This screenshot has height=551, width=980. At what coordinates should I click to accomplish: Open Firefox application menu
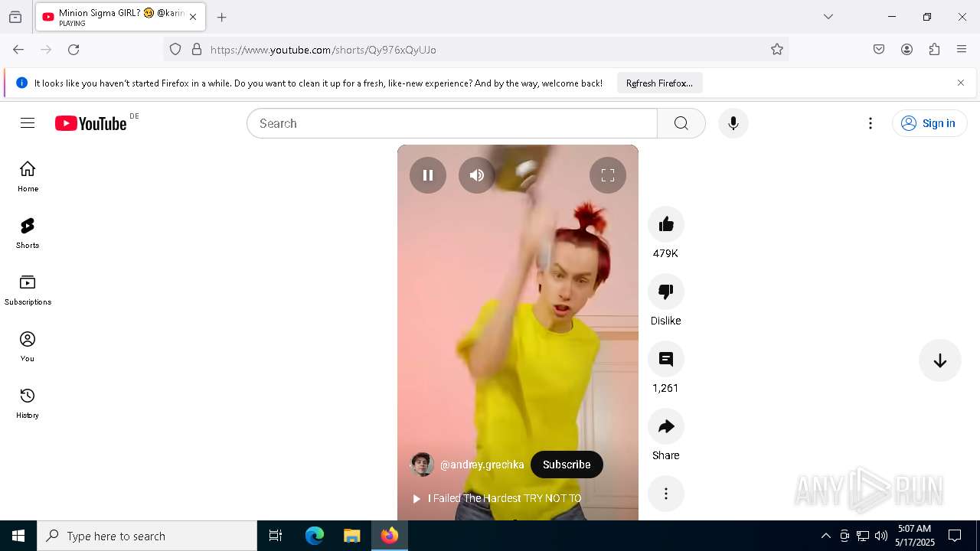962,50
